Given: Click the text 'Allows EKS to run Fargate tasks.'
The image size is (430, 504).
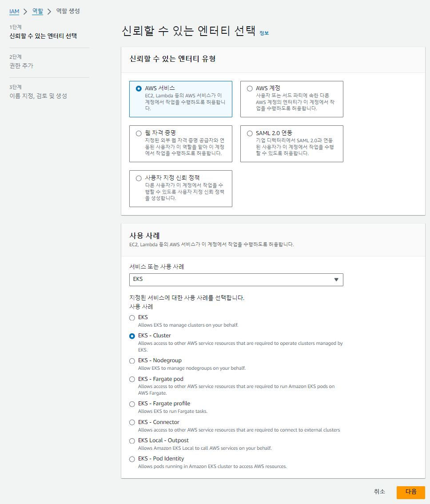Looking at the screenshot, I should (173, 411).
